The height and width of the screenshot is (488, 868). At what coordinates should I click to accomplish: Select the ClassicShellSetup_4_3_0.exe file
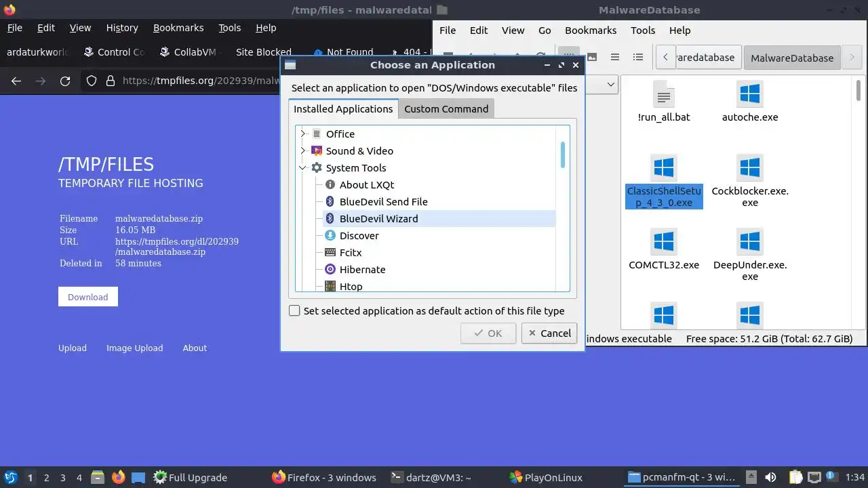664,182
